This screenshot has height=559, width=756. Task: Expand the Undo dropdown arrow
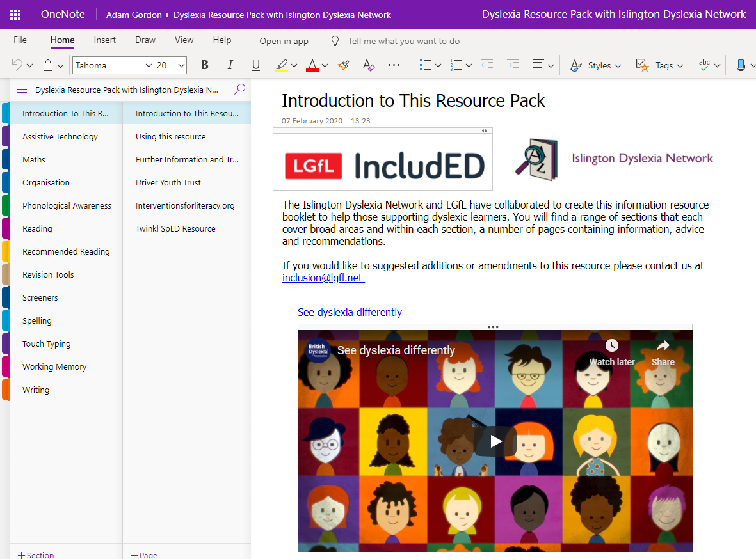click(x=29, y=65)
